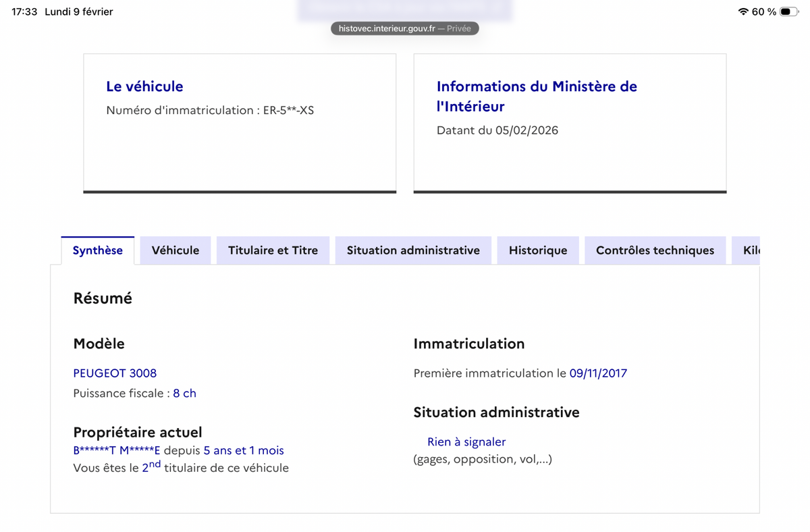The image size is (810, 532).
Task: Show the Contrôles techniques tab
Action: pyautogui.click(x=655, y=250)
